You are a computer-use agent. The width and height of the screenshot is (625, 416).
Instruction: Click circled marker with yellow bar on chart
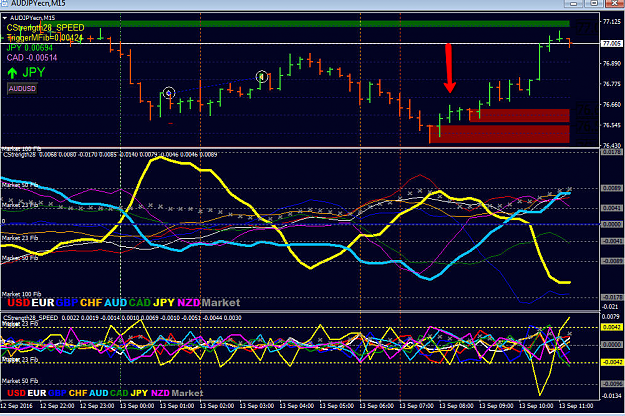pos(262,76)
